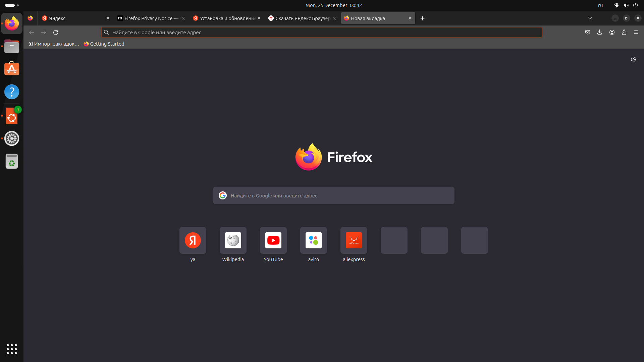Save to Pocket icon

pos(588,33)
